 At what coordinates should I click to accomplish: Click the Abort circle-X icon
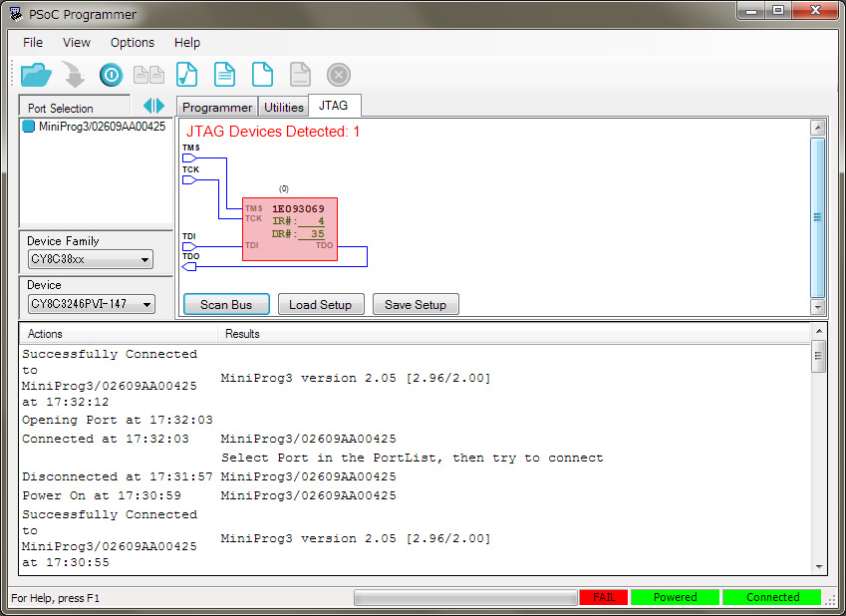click(338, 75)
